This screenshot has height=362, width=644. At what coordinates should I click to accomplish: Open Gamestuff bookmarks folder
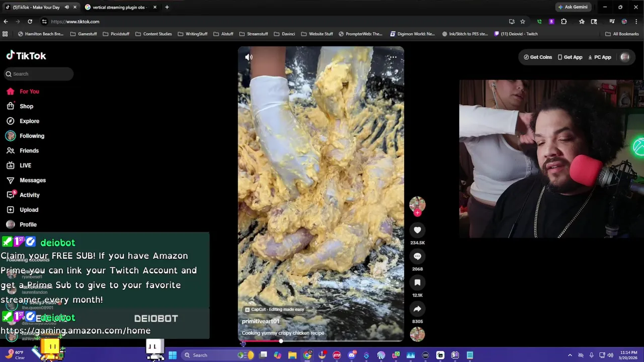(84, 34)
